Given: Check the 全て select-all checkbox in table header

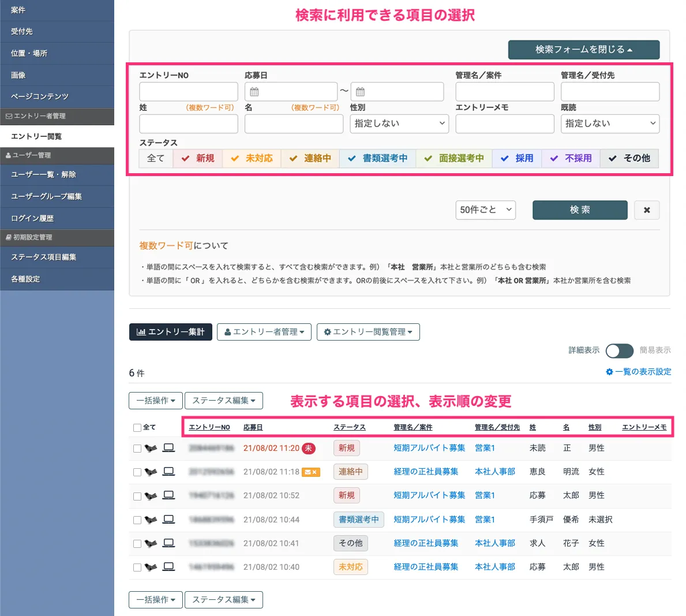Looking at the screenshot, I should point(137,428).
